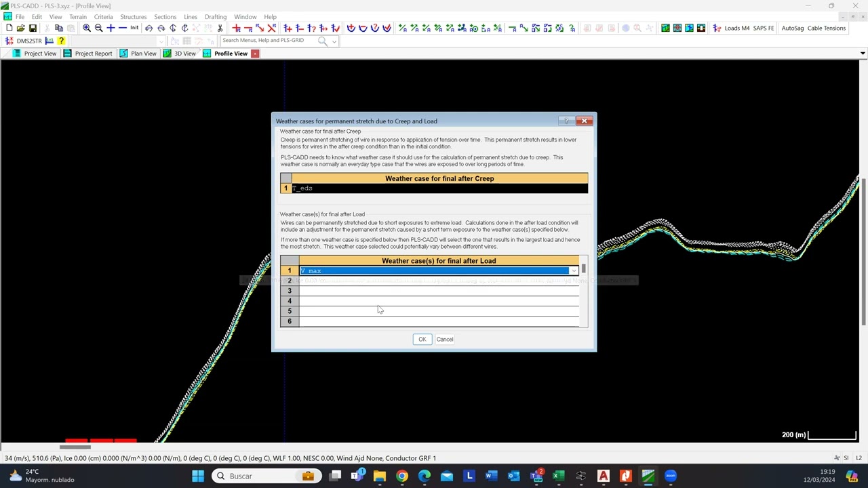Click the structure loads icon beside Loads M4

click(717, 28)
